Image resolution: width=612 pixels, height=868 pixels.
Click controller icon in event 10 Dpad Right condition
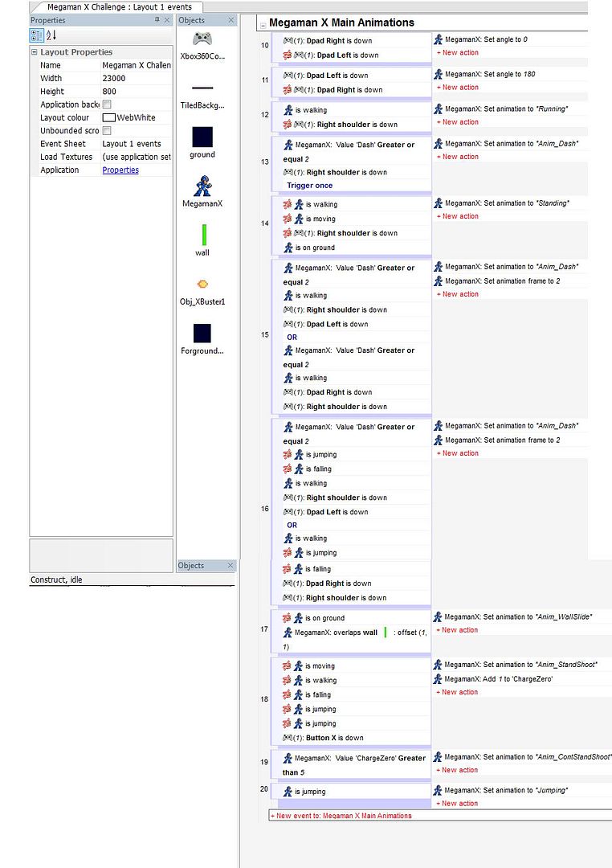(288, 40)
